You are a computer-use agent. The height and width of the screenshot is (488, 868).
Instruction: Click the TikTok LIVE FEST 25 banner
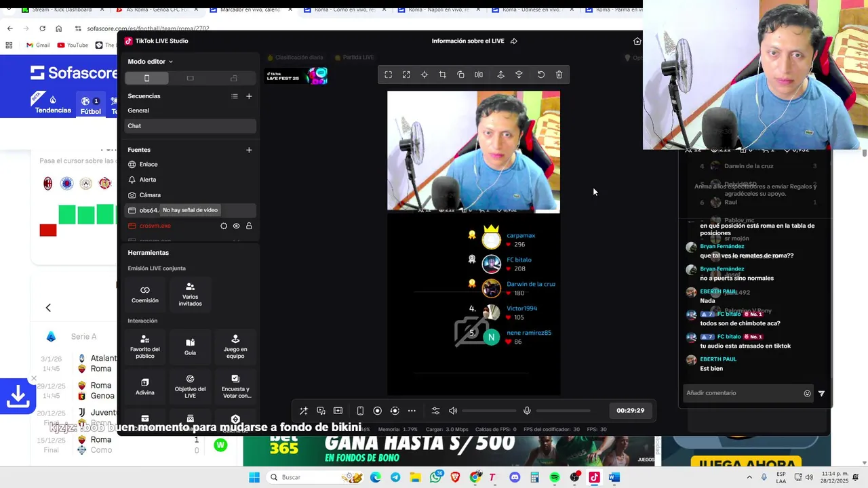coord(296,76)
